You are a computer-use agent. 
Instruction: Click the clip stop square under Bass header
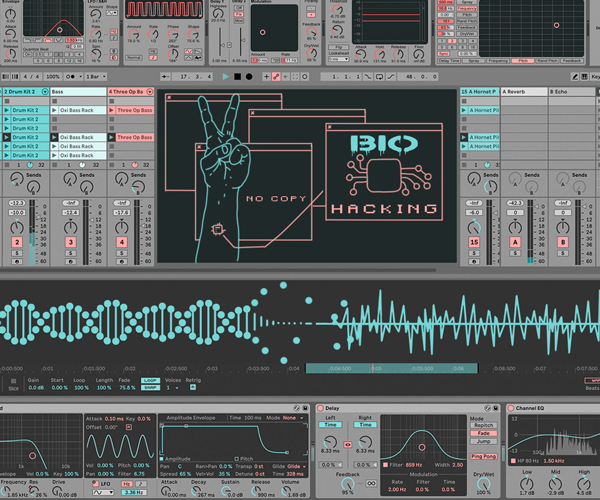tap(55, 101)
